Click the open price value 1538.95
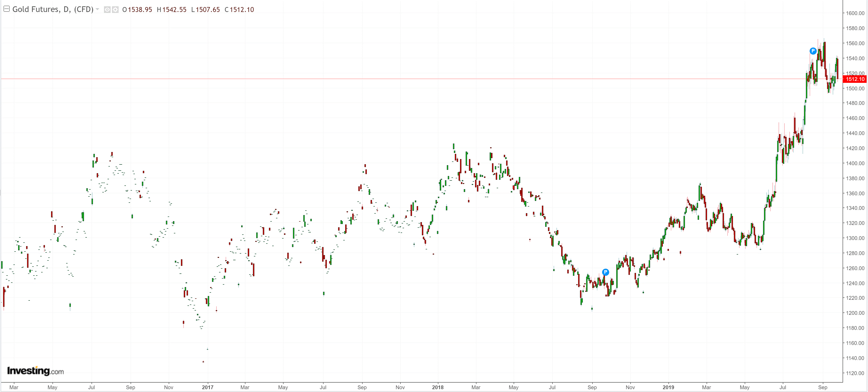868x392 pixels. pos(140,10)
